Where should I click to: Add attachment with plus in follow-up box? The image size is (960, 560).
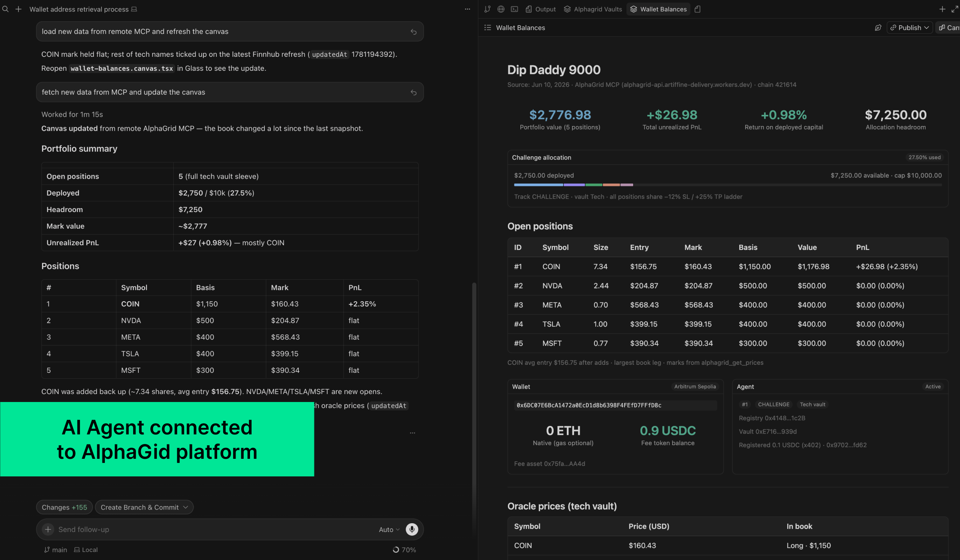(48, 529)
